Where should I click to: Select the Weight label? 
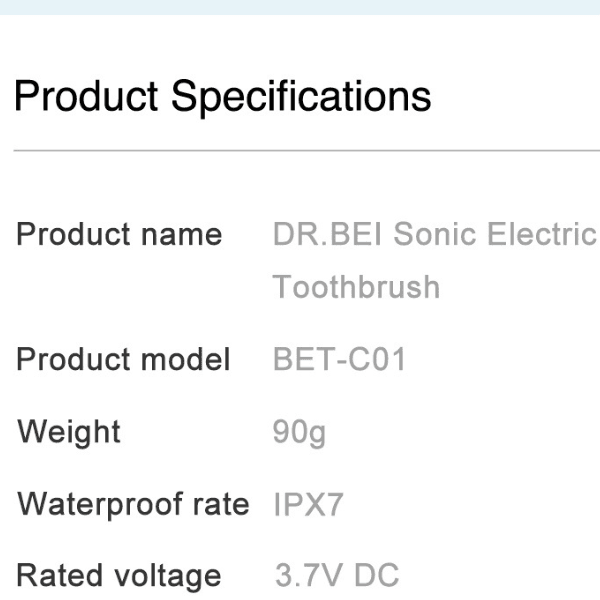pos(69,432)
